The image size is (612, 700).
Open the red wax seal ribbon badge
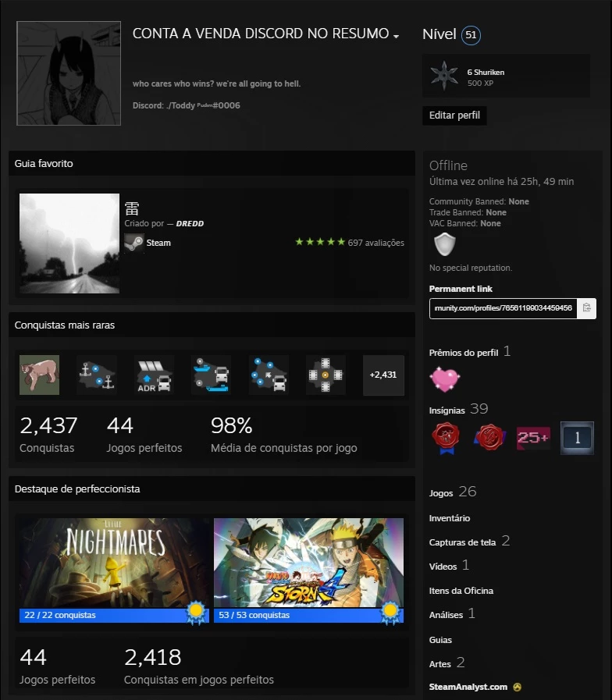tap(446, 439)
